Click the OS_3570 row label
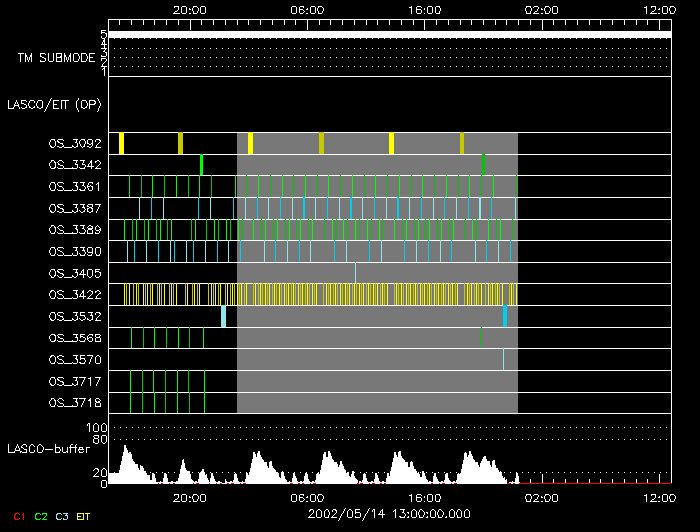 point(75,360)
